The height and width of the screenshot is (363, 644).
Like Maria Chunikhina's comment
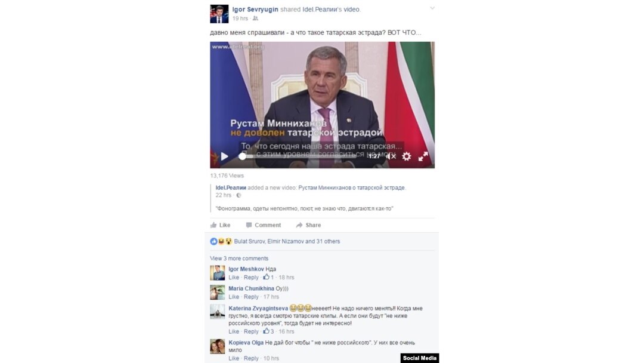pyautogui.click(x=234, y=297)
